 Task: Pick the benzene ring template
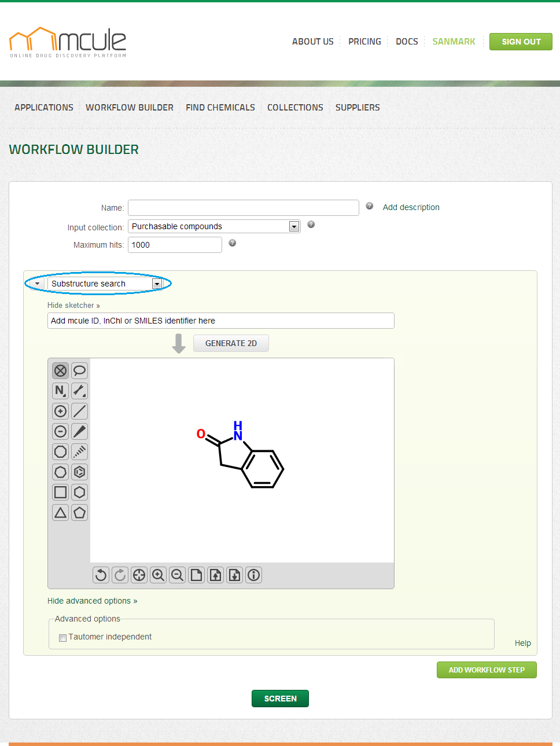80,472
